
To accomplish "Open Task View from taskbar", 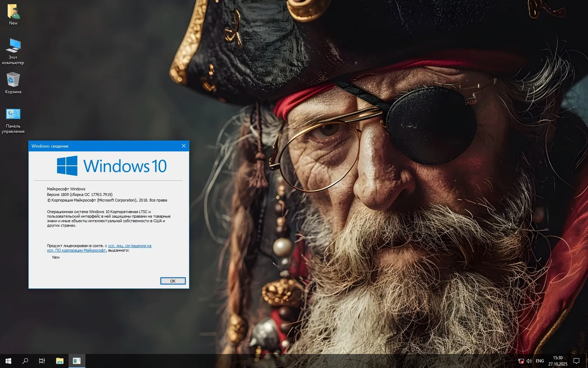I will (42, 361).
